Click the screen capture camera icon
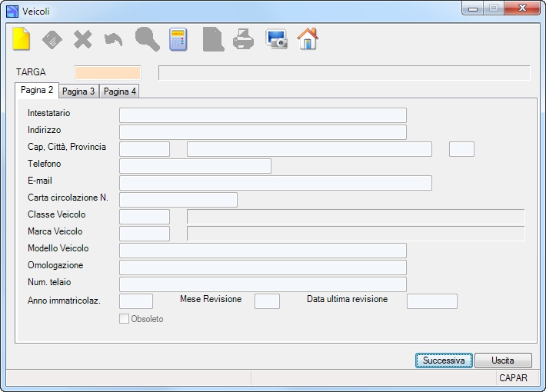The width and height of the screenshot is (546, 392). (x=277, y=39)
